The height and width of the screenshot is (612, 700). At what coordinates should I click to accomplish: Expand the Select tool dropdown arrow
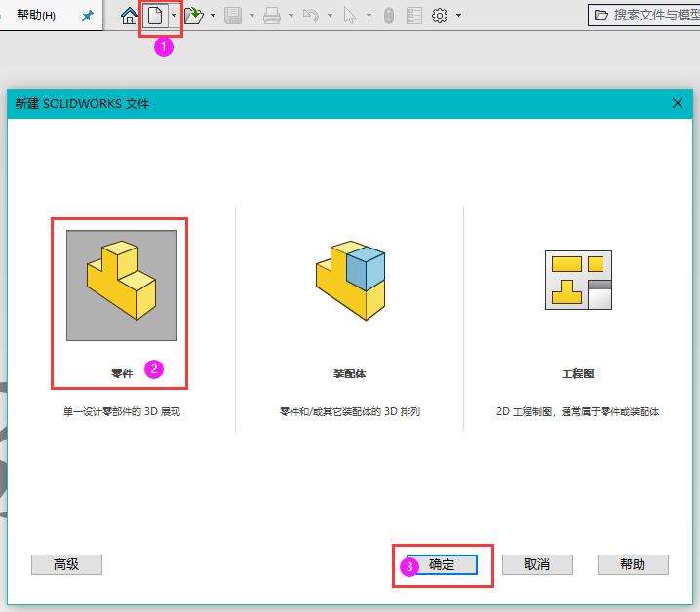point(369,16)
